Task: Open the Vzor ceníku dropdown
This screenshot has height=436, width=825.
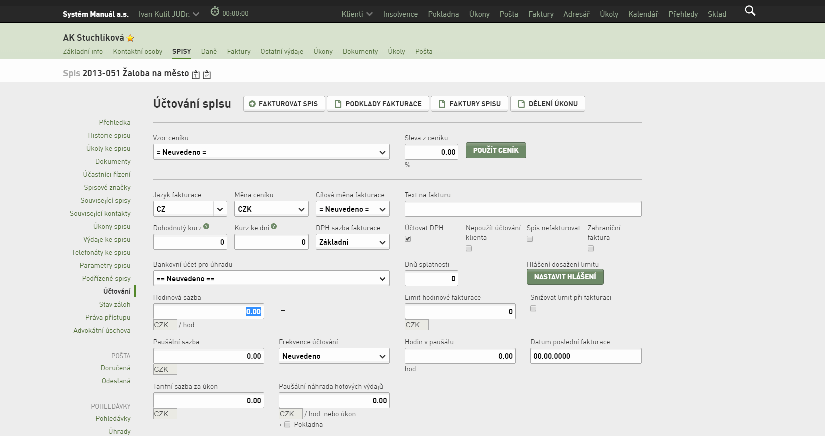Action: click(271, 152)
